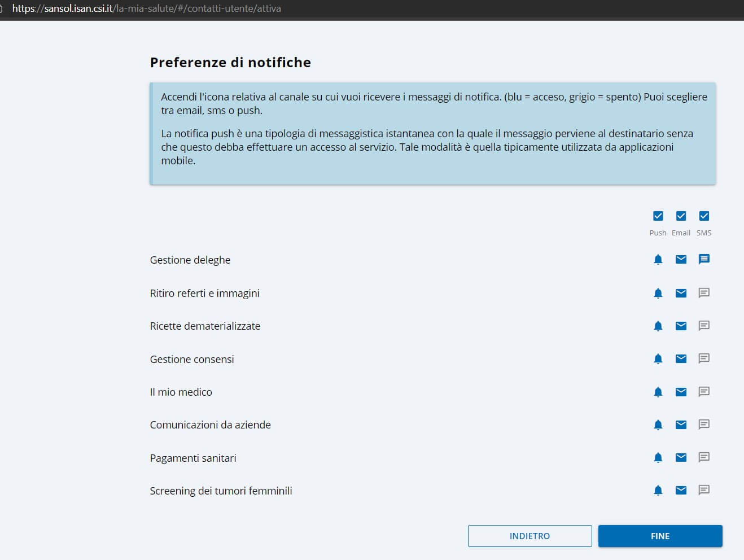Uncheck the Email column checkbox
The width and height of the screenshot is (744, 560).
coord(681,216)
